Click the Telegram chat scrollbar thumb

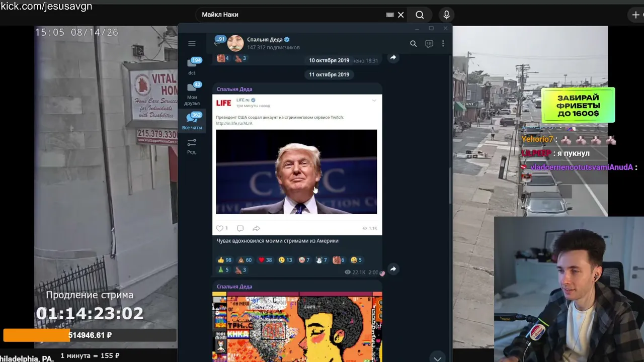tap(450, 185)
